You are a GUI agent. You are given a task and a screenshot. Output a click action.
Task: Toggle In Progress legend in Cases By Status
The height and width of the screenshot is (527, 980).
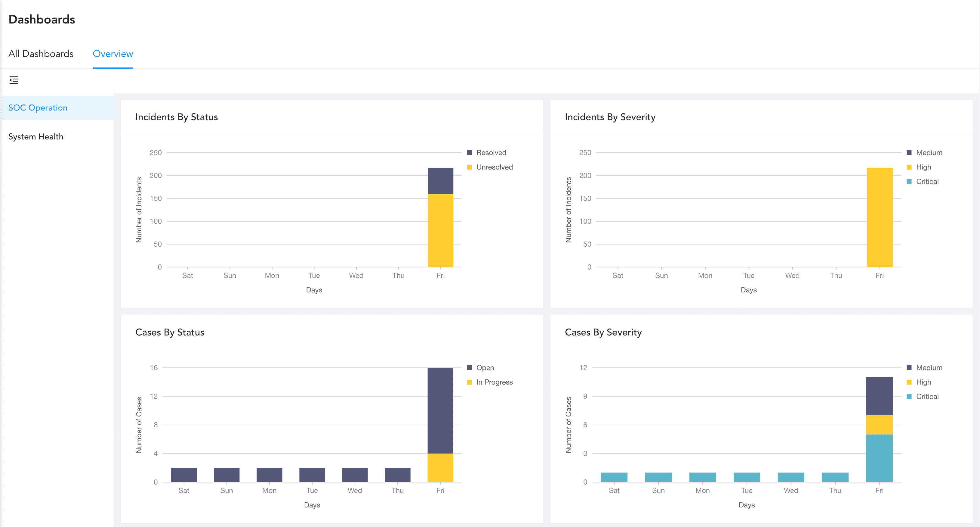pos(494,382)
